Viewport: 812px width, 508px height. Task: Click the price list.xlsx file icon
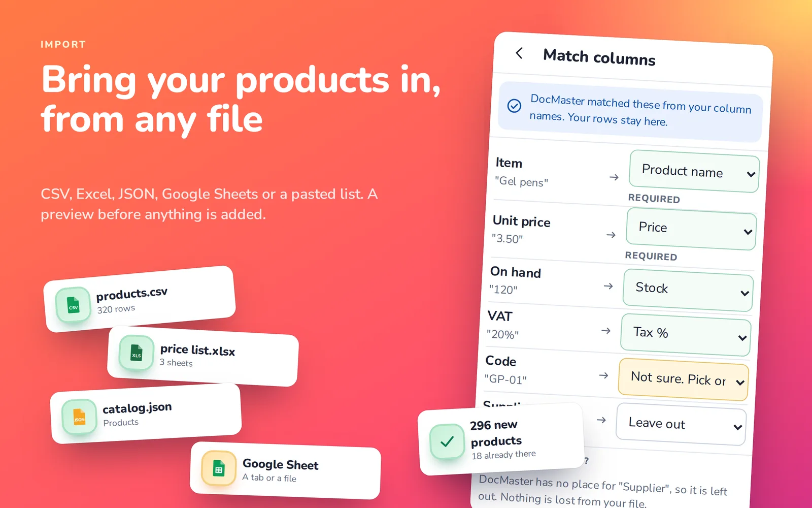tap(136, 353)
